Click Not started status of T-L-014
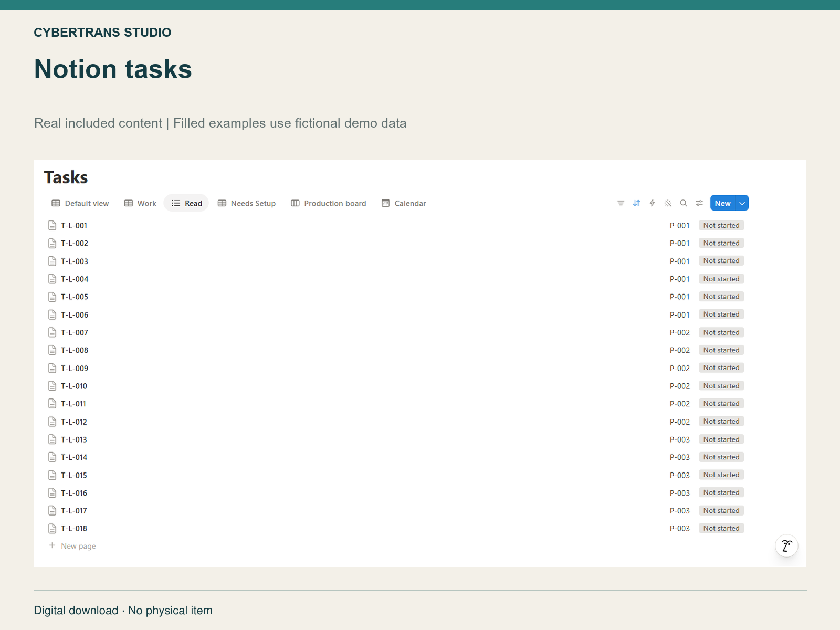This screenshot has width=840, height=630. click(721, 457)
